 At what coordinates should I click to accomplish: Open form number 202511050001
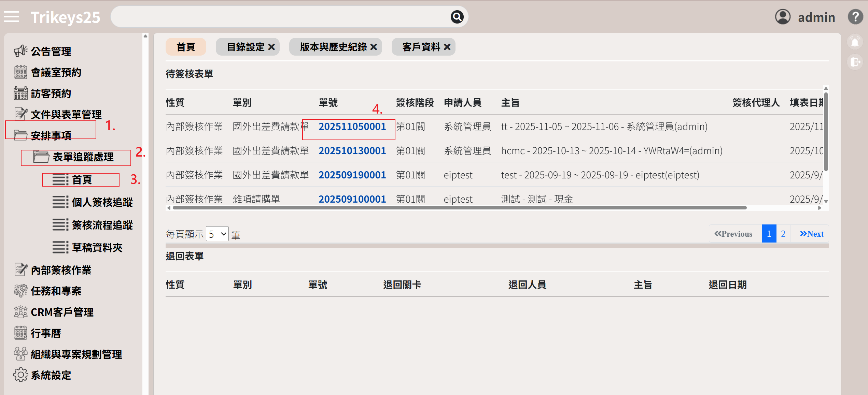click(352, 127)
